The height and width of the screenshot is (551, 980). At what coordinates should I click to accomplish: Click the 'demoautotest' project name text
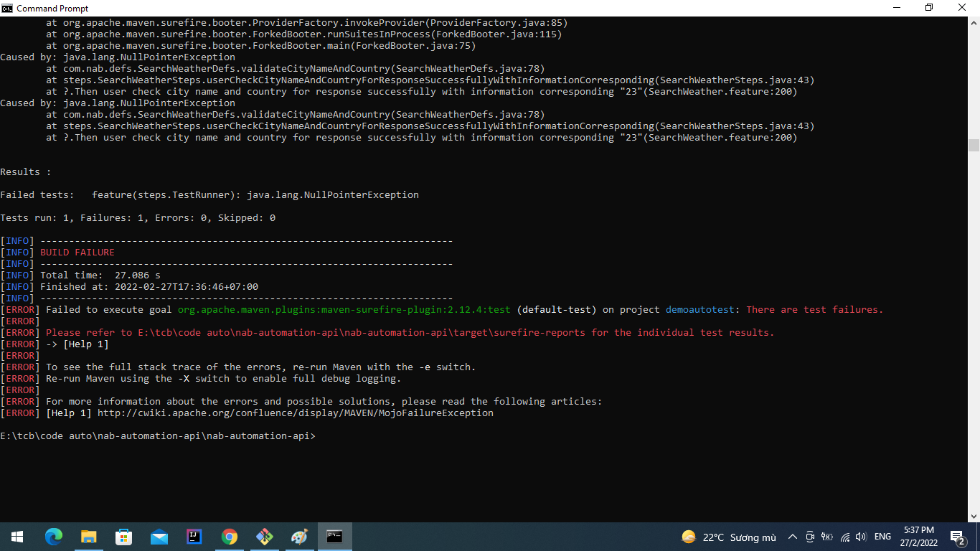point(700,310)
